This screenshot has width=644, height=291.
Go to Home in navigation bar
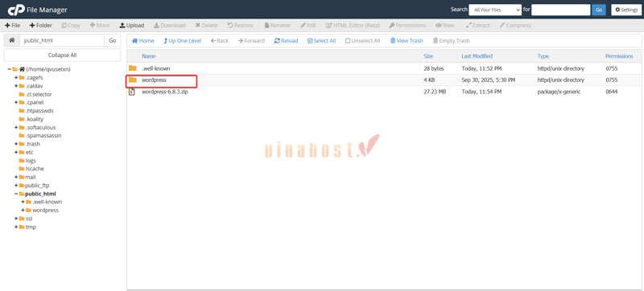(142, 40)
